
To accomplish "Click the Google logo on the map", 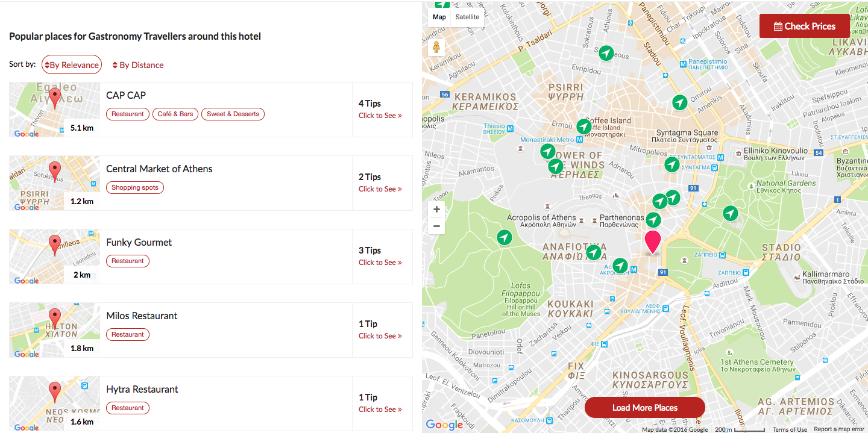I will [x=444, y=425].
